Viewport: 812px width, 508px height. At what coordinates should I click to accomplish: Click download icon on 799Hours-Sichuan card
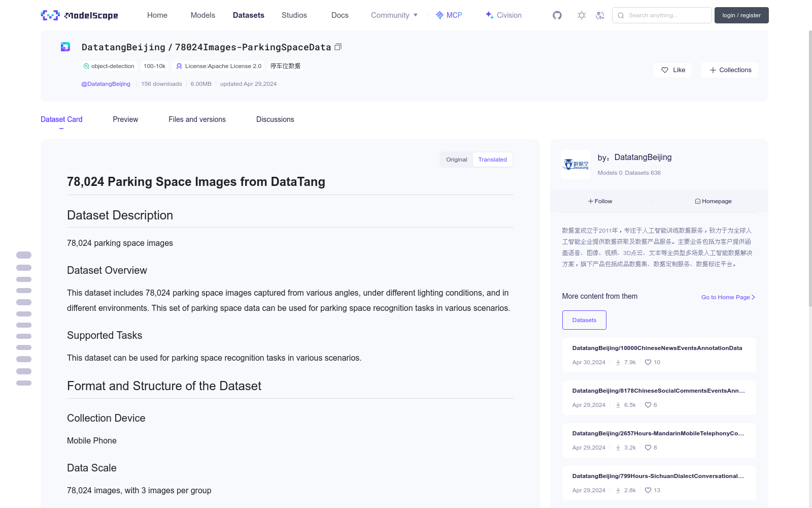pos(618,490)
